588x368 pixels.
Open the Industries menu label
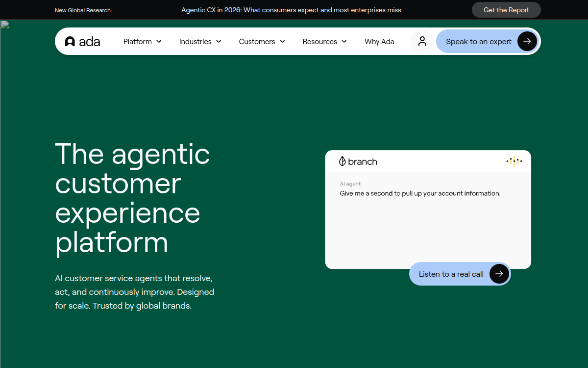coord(196,42)
